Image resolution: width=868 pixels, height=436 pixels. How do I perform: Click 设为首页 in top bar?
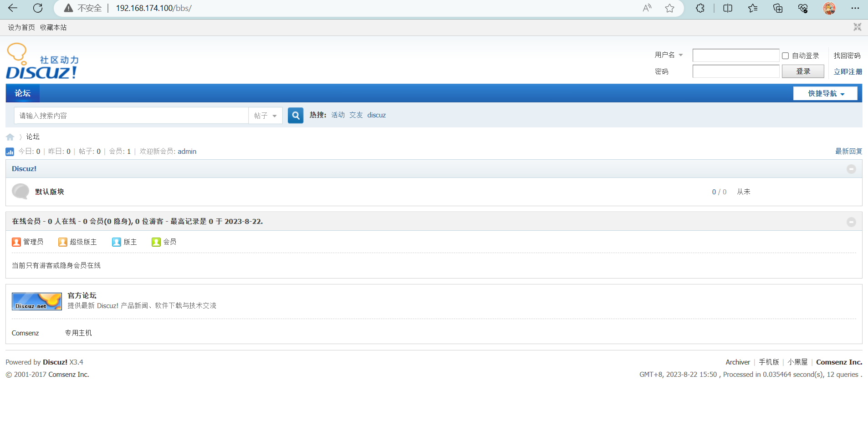[21, 27]
